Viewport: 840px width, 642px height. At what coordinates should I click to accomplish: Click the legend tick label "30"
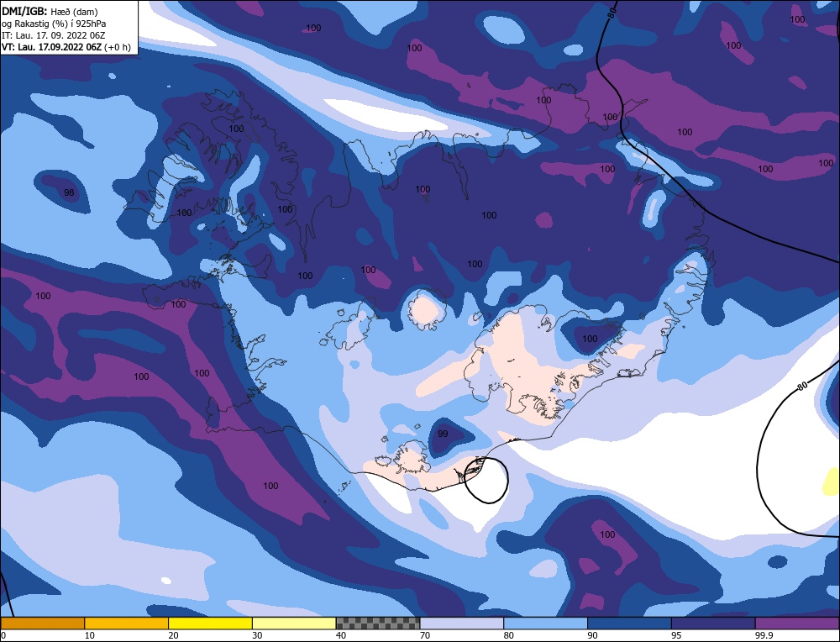pyautogui.click(x=257, y=635)
